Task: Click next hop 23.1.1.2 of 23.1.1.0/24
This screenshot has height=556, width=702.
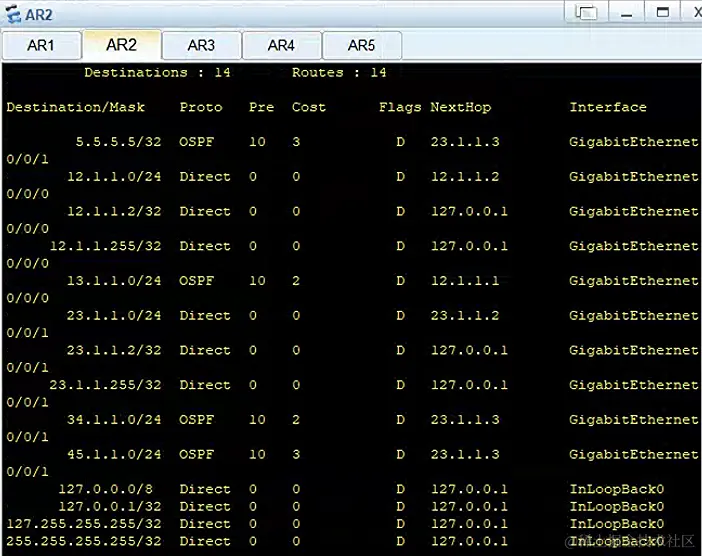Action: (x=465, y=316)
